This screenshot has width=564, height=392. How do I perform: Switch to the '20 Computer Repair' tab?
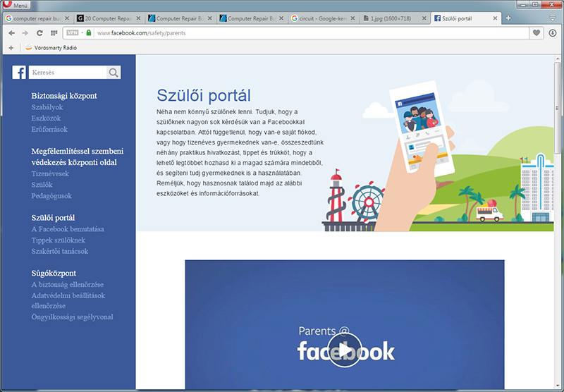pyautogui.click(x=109, y=18)
